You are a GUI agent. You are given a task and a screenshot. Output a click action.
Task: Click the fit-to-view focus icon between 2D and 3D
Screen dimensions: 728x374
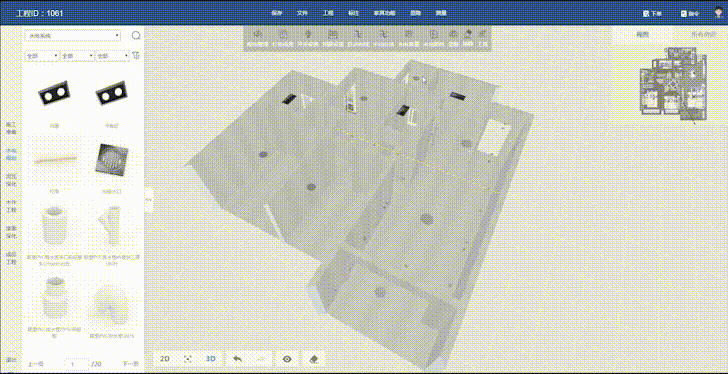[188, 359]
